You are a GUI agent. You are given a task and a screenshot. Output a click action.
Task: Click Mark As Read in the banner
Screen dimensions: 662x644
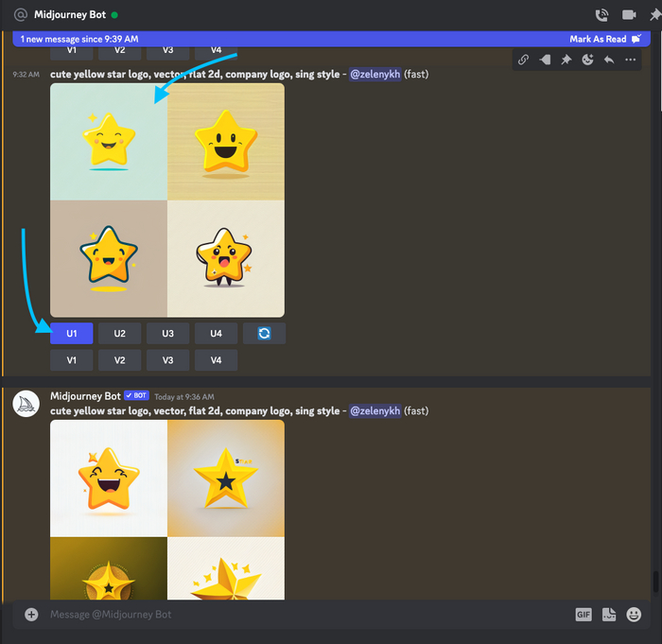605,39
